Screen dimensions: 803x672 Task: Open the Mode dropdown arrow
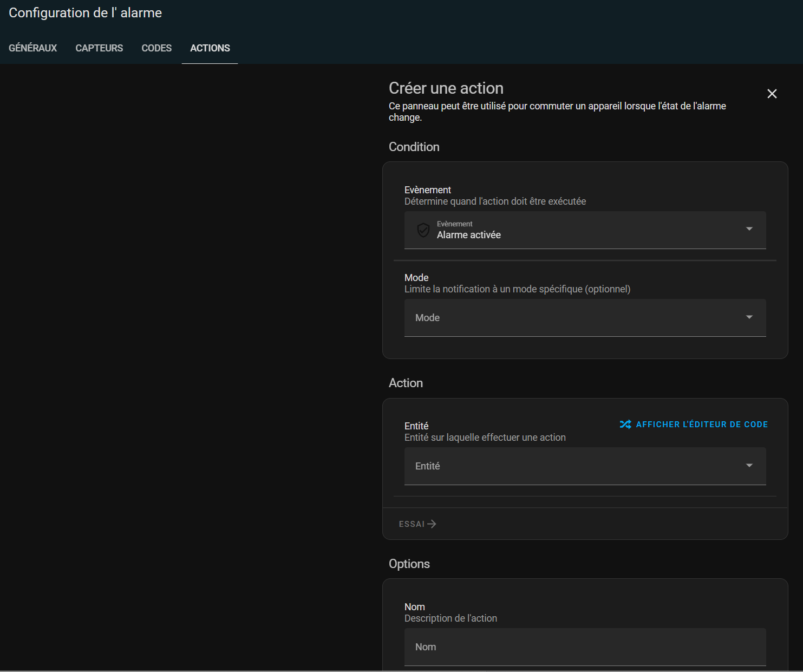click(749, 317)
